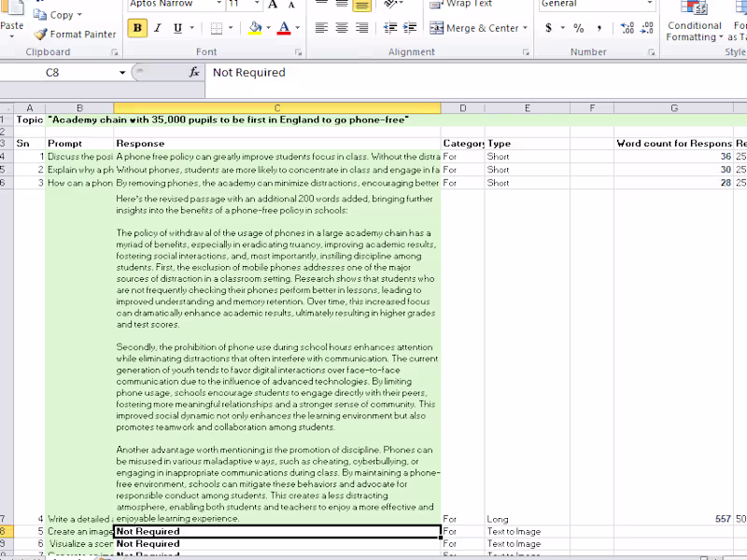Toggle bold formatting
Image resolution: width=747 pixels, height=560 pixels.
point(136,29)
